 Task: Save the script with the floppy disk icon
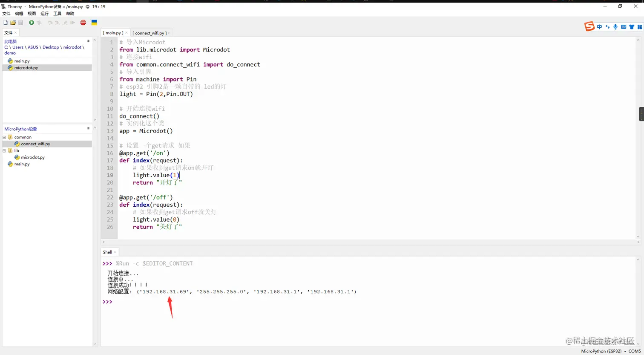(20, 23)
